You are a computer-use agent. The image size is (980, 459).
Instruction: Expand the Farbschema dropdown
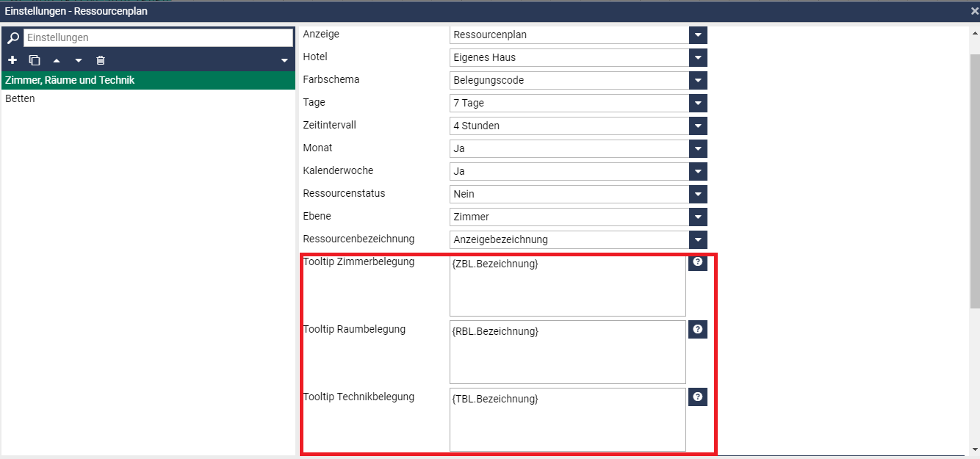point(698,81)
